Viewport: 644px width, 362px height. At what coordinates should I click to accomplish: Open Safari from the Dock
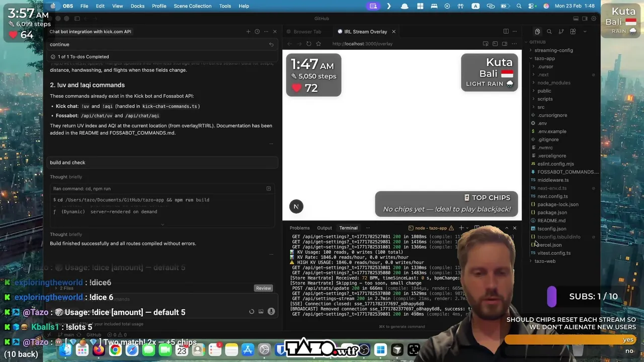coord(132,350)
